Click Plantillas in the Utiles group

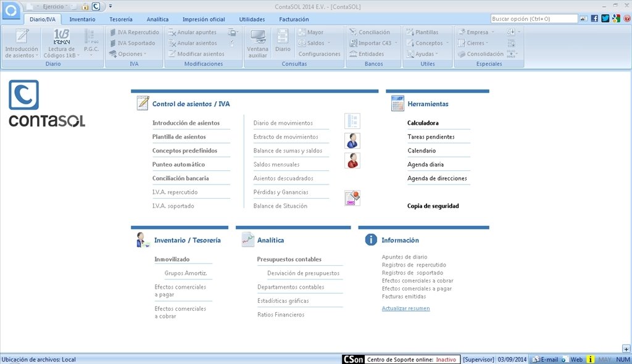click(422, 32)
